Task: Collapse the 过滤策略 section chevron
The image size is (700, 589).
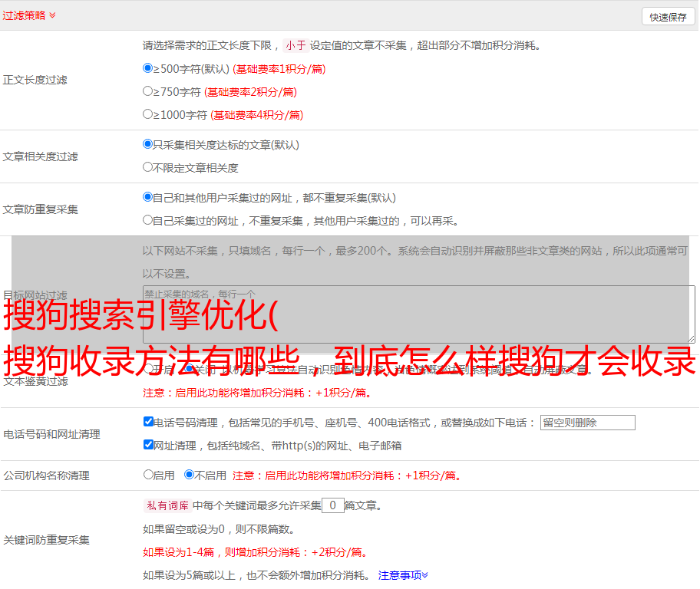Action: pyautogui.click(x=52, y=15)
